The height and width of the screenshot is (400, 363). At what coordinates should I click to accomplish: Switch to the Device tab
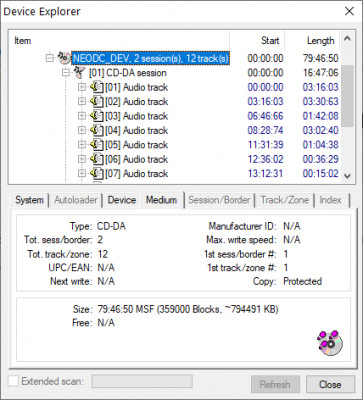coord(122,200)
